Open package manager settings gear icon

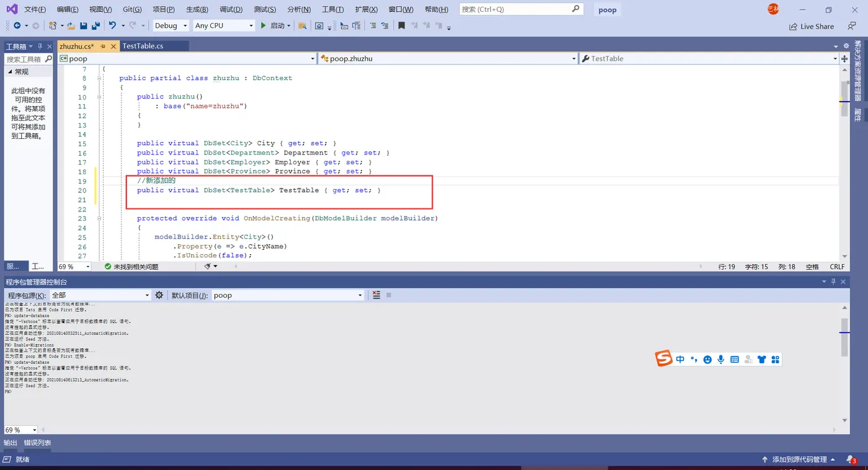pyautogui.click(x=159, y=295)
